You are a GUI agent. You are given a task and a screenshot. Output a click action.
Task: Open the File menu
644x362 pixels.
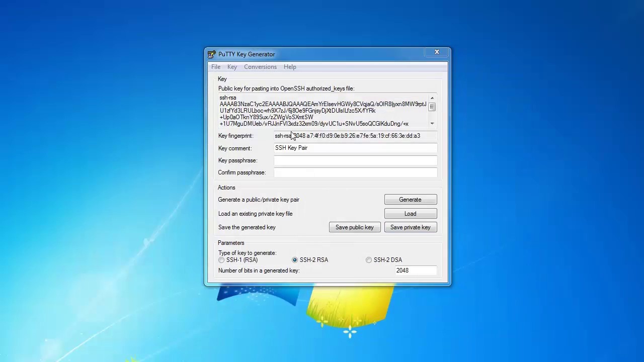coord(216,67)
